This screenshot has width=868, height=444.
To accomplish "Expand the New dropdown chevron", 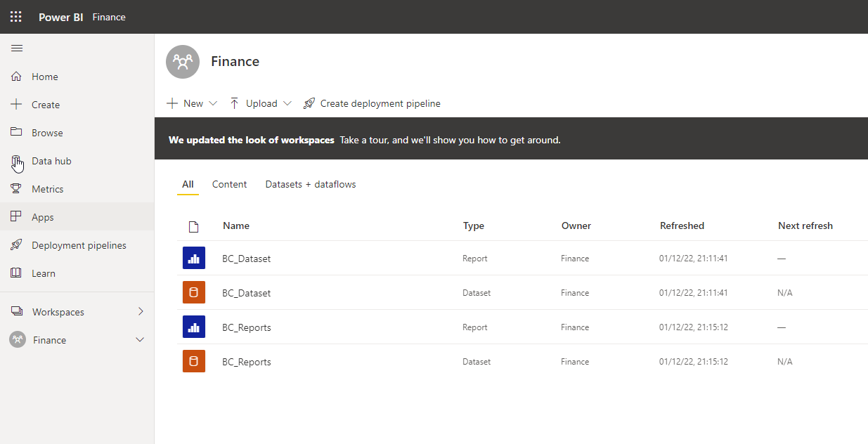I will click(x=213, y=103).
